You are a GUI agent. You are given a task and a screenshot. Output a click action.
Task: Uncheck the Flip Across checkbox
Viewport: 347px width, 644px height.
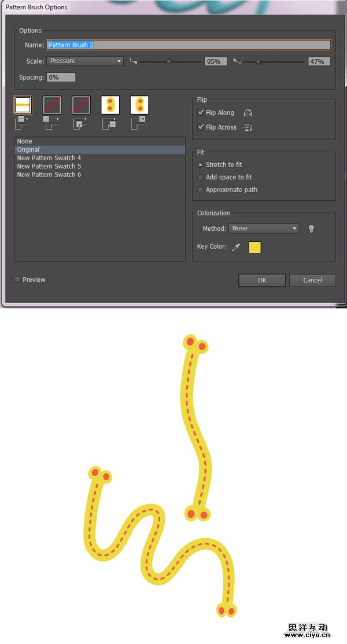pos(201,127)
